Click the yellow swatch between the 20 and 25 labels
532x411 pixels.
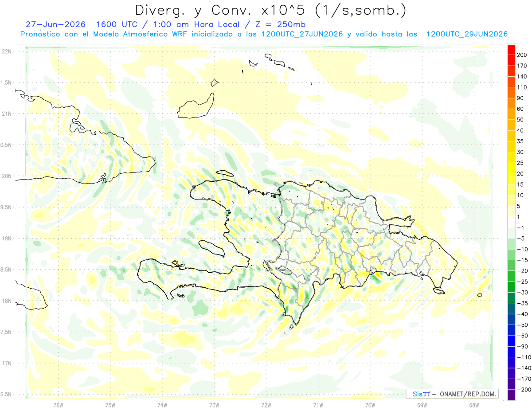coord(511,168)
